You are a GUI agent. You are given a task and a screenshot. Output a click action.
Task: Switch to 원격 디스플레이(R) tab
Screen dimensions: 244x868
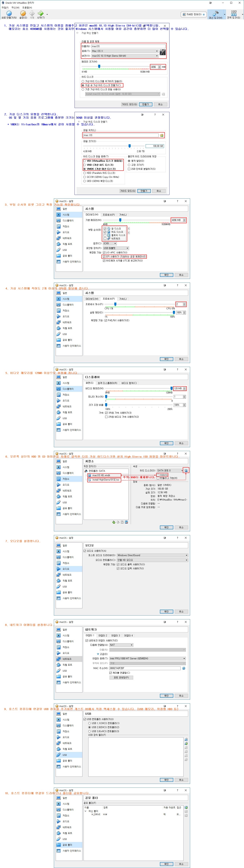coord(107,383)
